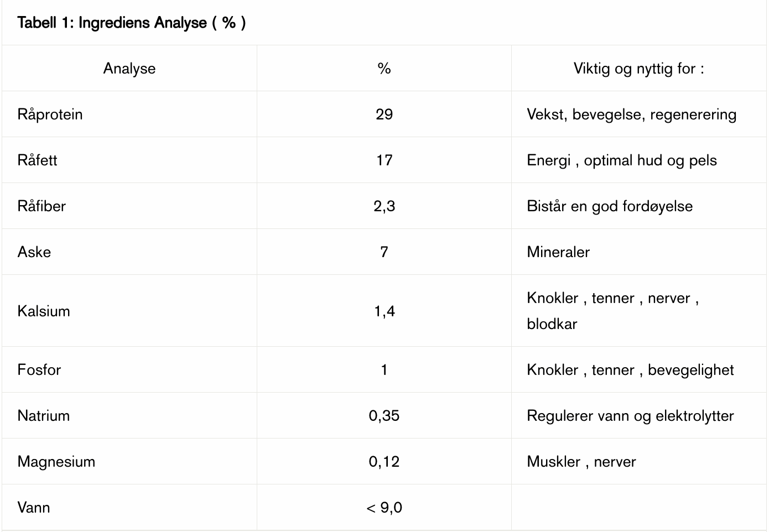The height and width of the screenshot is (532, 769).
Task: Select the value 29 for Råprotein
Action: [x=384, y=114]
